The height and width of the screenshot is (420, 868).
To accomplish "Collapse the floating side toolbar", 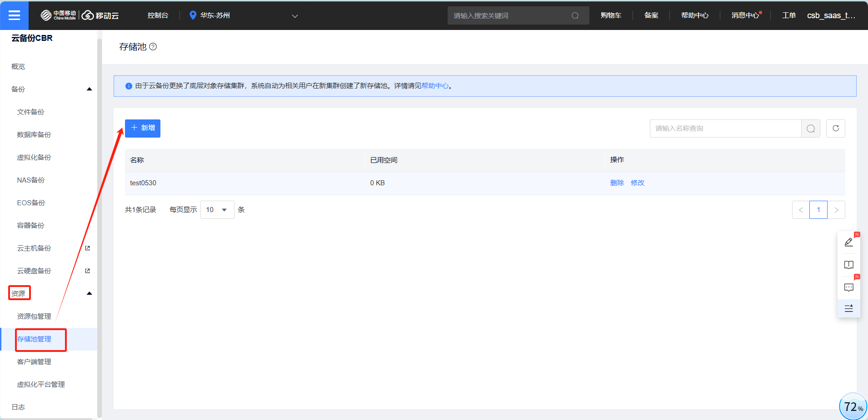I will tap(848, 308).
